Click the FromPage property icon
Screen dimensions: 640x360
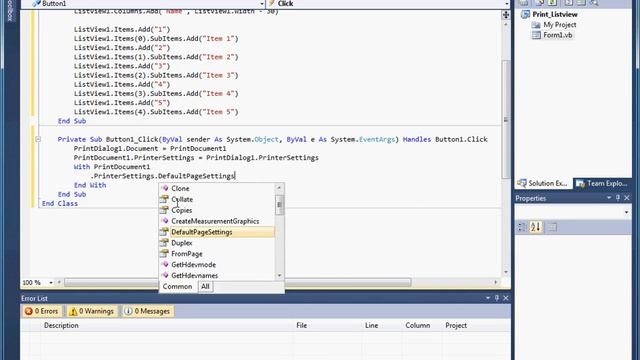coord(164,253)
